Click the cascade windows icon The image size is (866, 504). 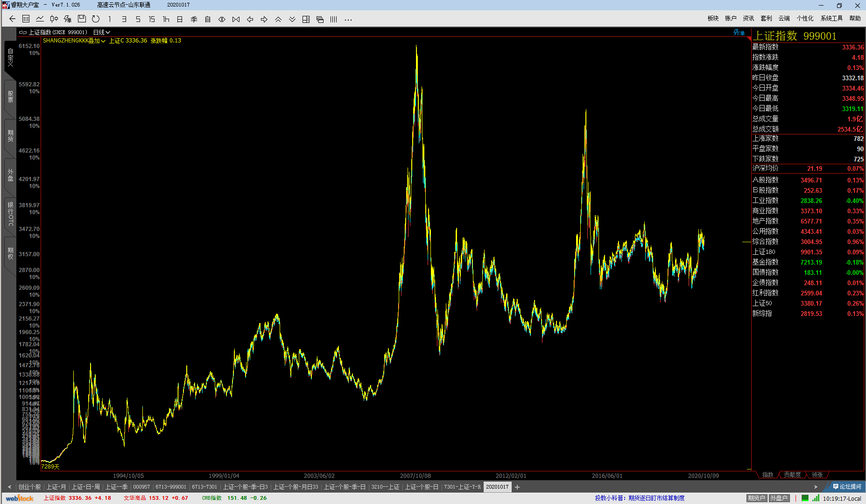coord(320,19)
